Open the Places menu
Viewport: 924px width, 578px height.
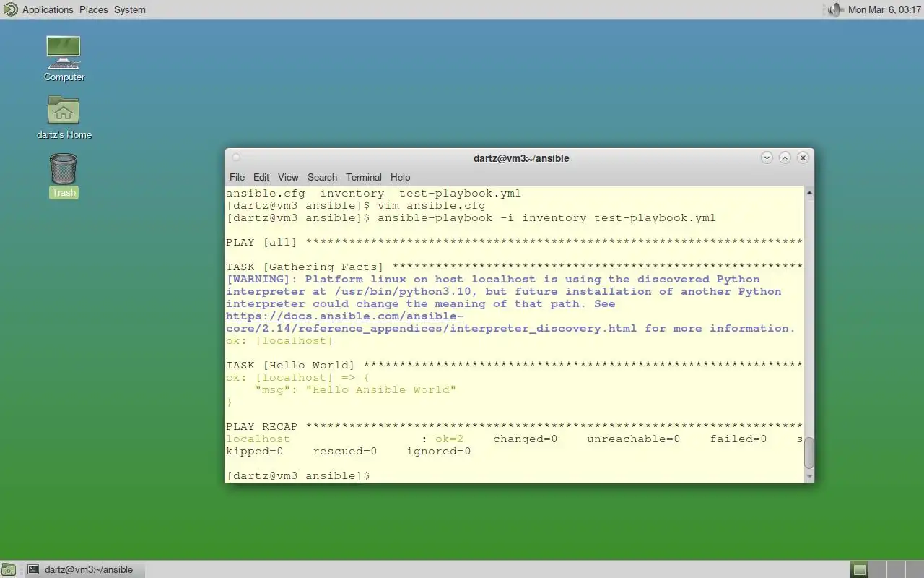[93, 9]
